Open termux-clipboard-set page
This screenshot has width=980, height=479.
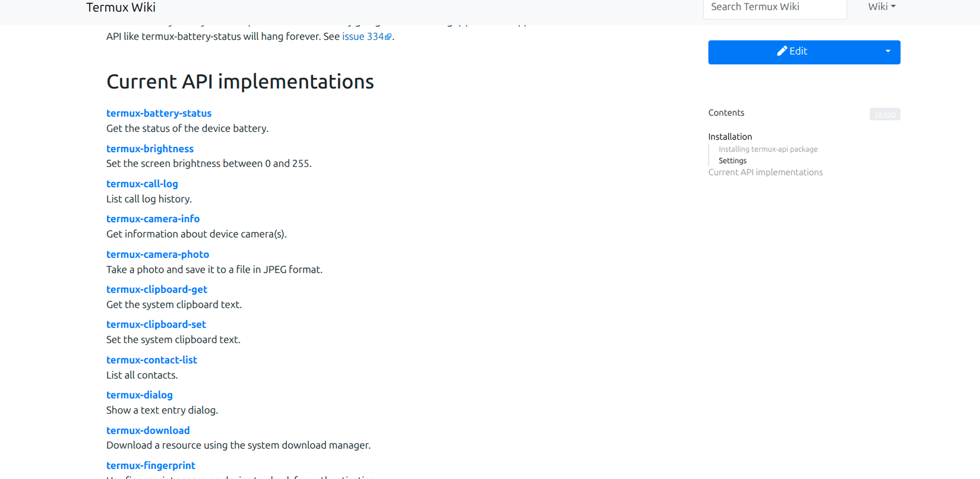click(x=156, y=324)
